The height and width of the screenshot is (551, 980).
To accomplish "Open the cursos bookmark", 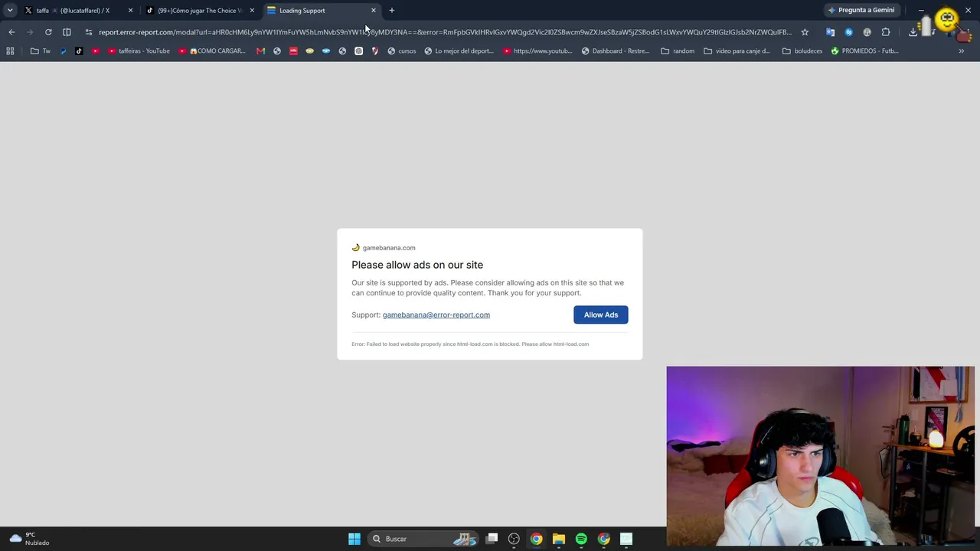I will (402, 51).
